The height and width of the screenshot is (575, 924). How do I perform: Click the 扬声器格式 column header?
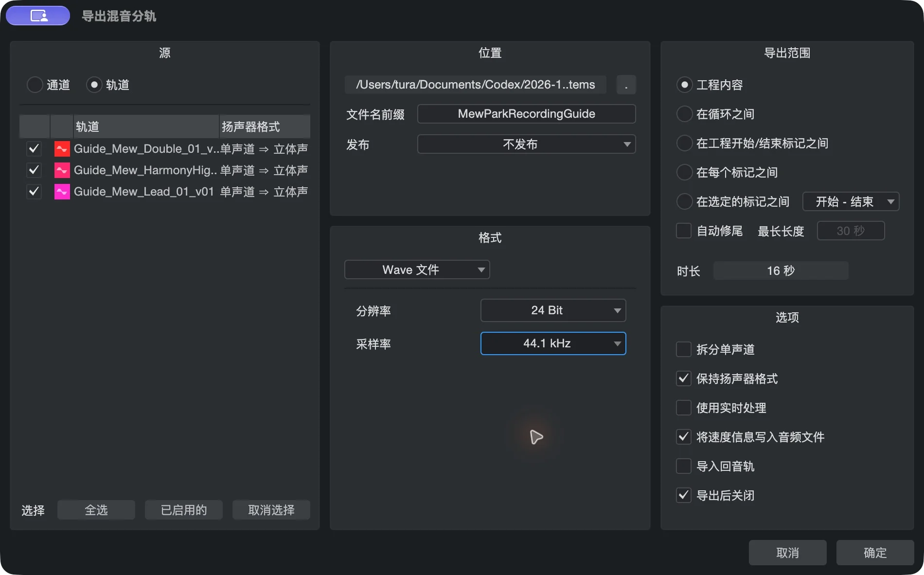265,126
